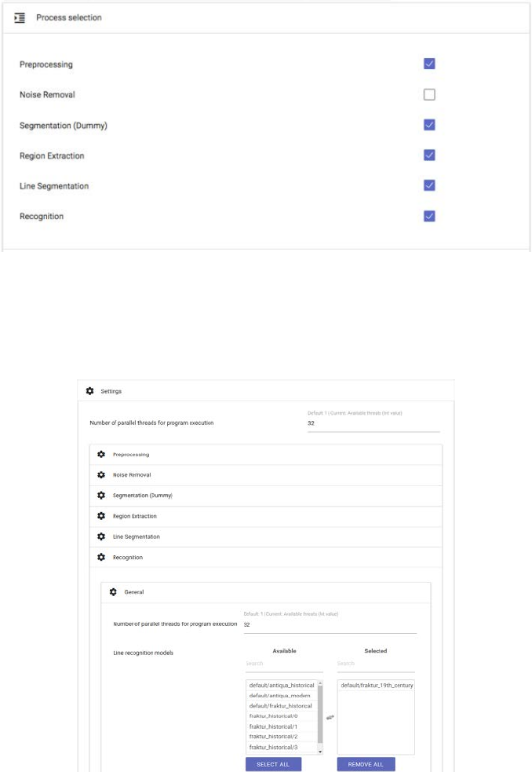Click the Available models list scrollbar
Screen dimensions: 532x772
click(320, 716)
